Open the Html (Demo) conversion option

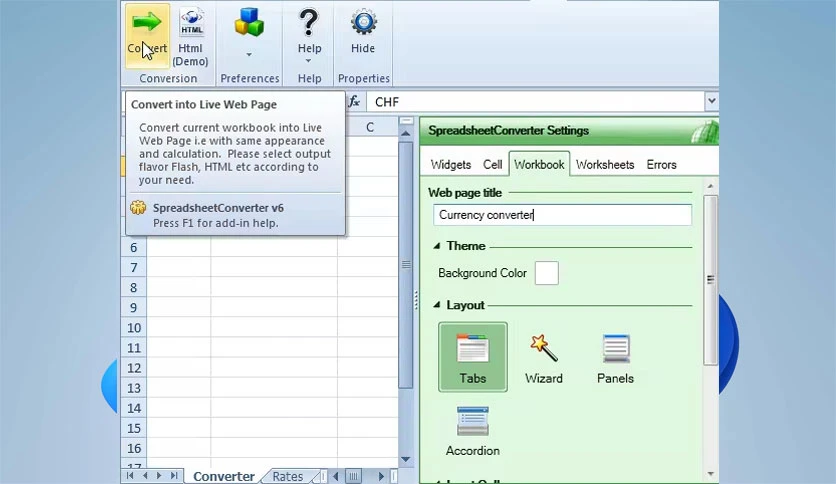[x=190, y=36]
